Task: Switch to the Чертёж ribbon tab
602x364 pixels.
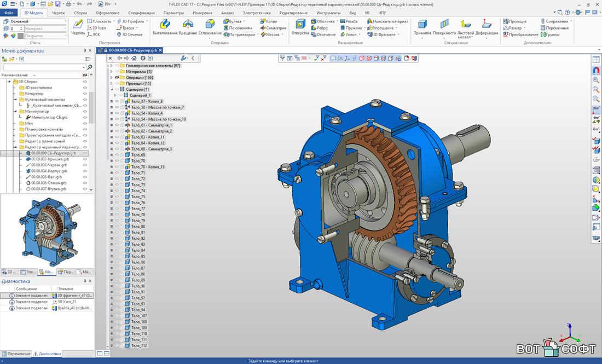Action: (59, 13)
